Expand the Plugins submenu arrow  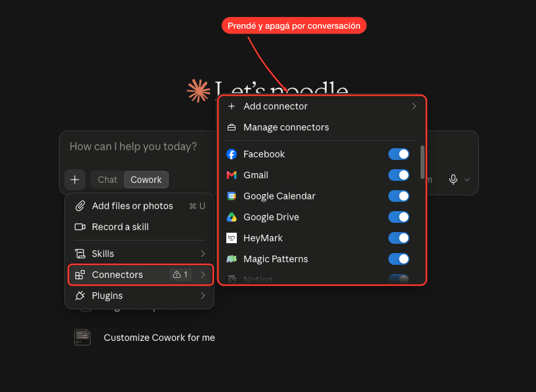(x=203, y=296)
